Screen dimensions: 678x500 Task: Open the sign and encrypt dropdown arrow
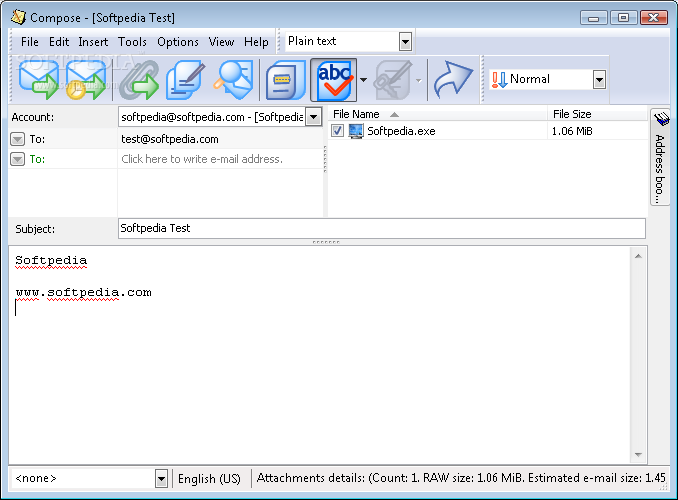point(418,80)
